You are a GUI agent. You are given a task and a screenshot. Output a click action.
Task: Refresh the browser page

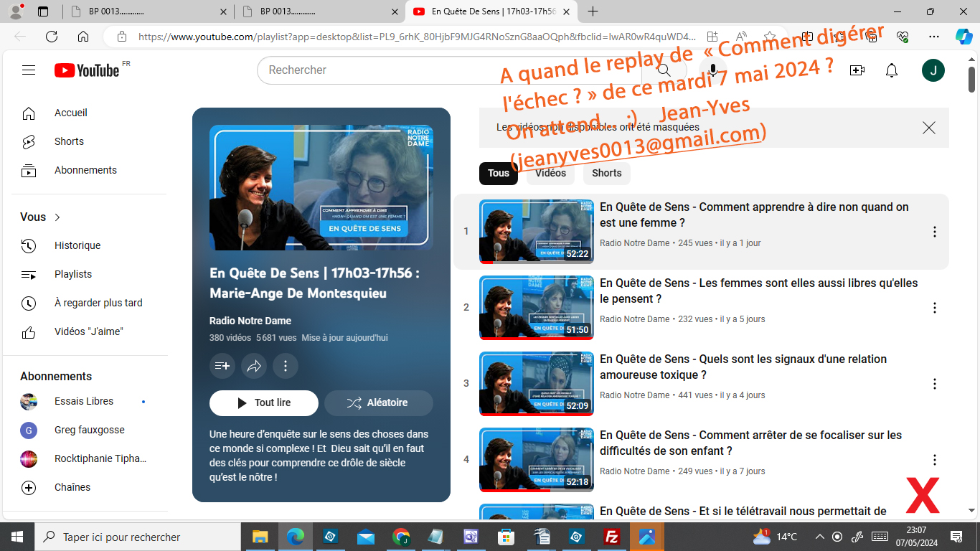click(52, 37)
